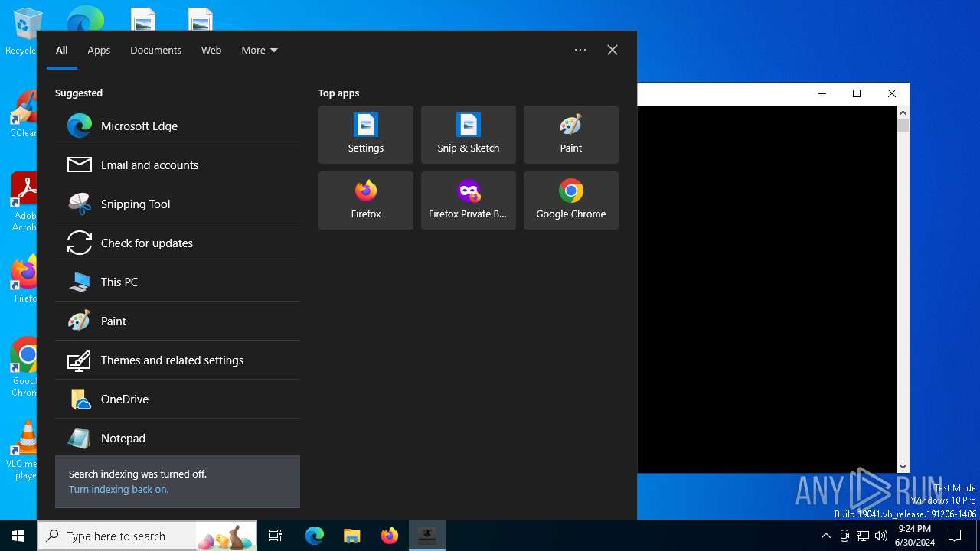This screenshot has height=551, width=980.
Task: Launch Paint from the suggested list
Action: [178, 321]
